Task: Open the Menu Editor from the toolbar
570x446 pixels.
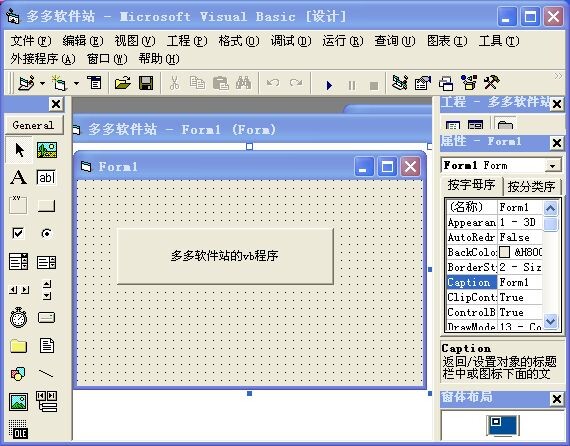Action: 95,83
